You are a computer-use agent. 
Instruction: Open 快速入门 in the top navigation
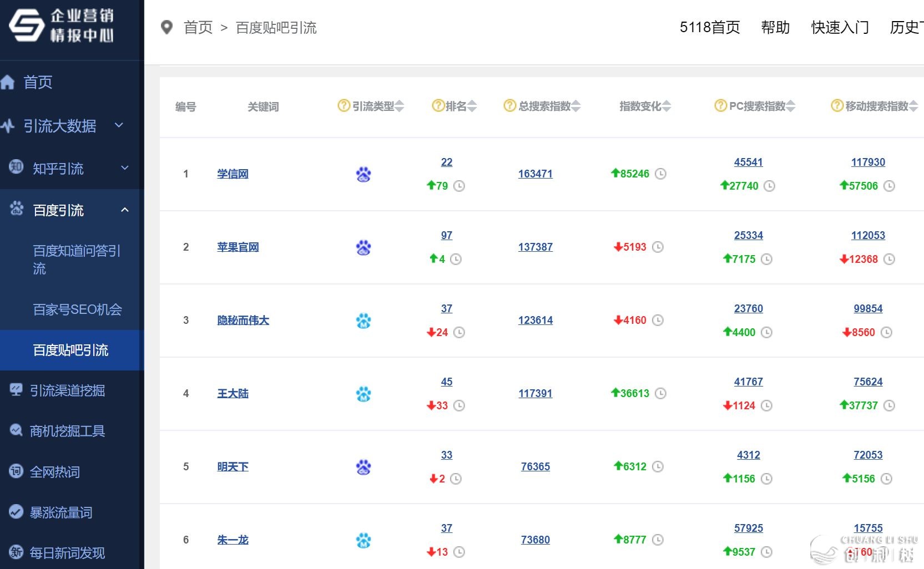click(x=840, y=27)
